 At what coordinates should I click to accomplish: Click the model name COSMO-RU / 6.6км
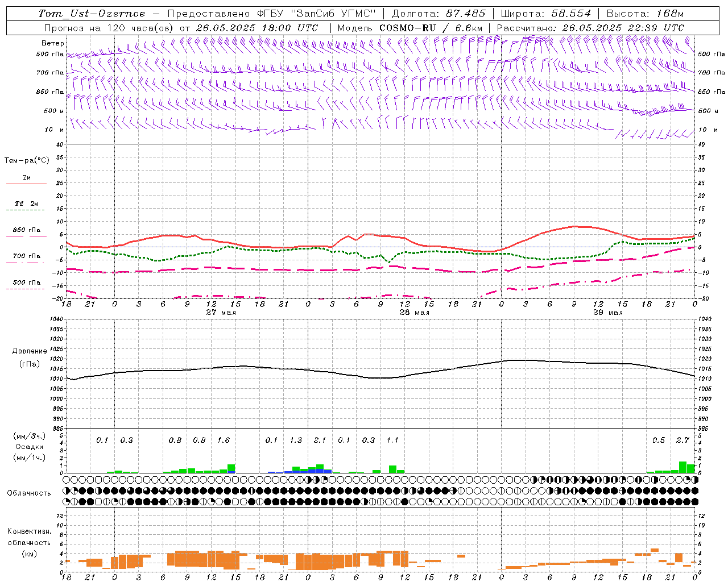click(431, 27)
